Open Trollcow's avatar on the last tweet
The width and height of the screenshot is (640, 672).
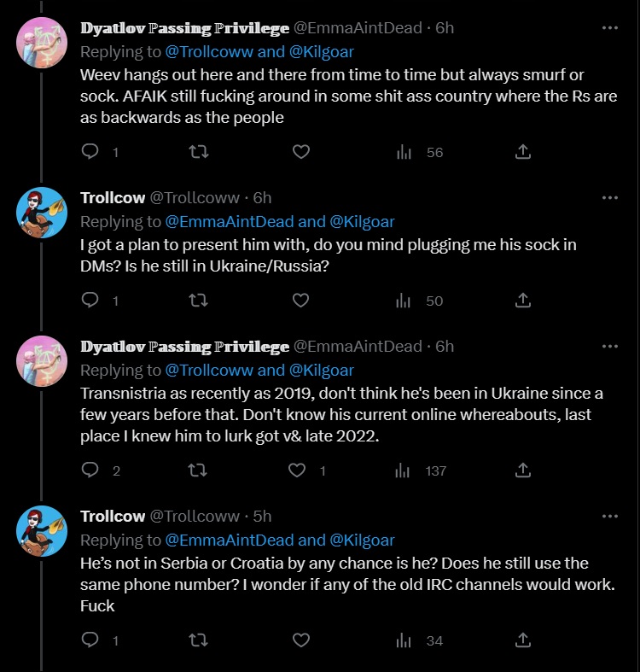coord(42,531)
